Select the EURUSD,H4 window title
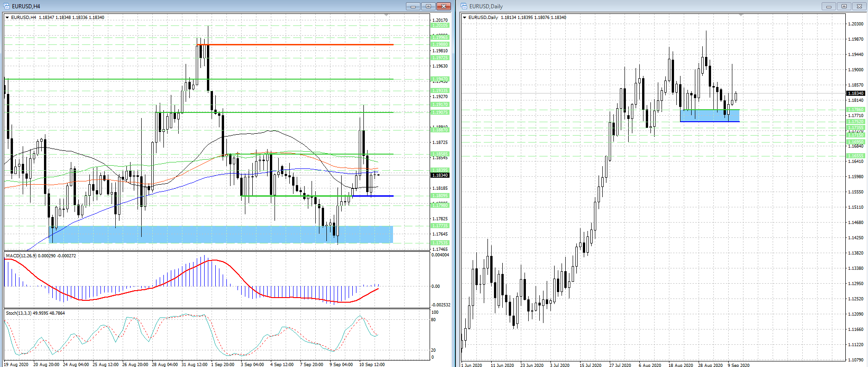Viewport: 868px width, 367px height. (26, 6)
